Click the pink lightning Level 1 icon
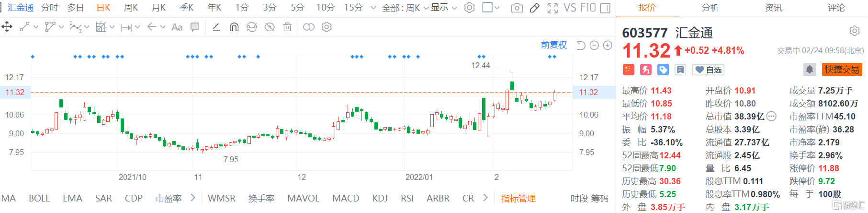The image size is (868, 213). pos(645,70)
